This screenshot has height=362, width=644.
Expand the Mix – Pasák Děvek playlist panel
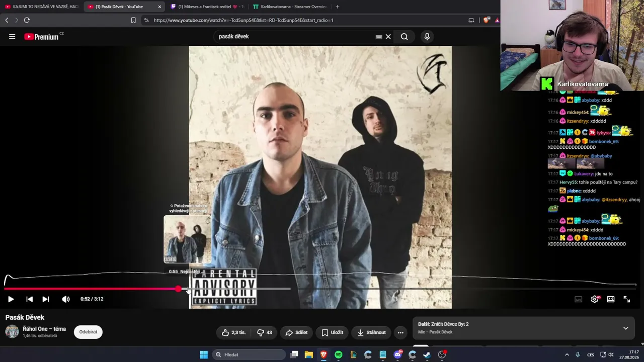tap(625, 328)
